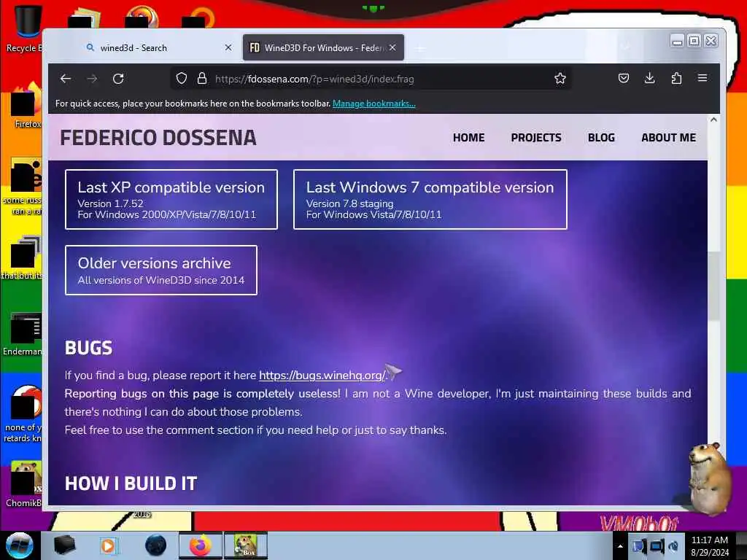Open the Firefox taskbar button
The width and height of the screenshot is (747, 560).
[200, 545]
